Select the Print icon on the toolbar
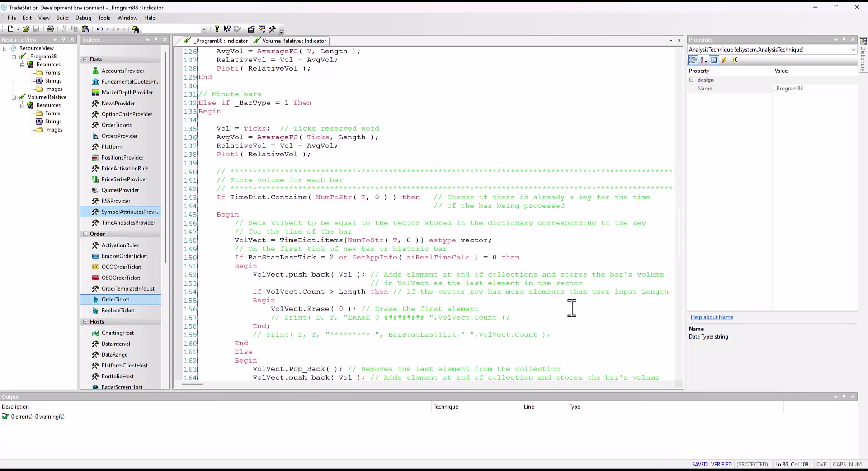Screen dimensions: 868x471 tap(50, 29)
